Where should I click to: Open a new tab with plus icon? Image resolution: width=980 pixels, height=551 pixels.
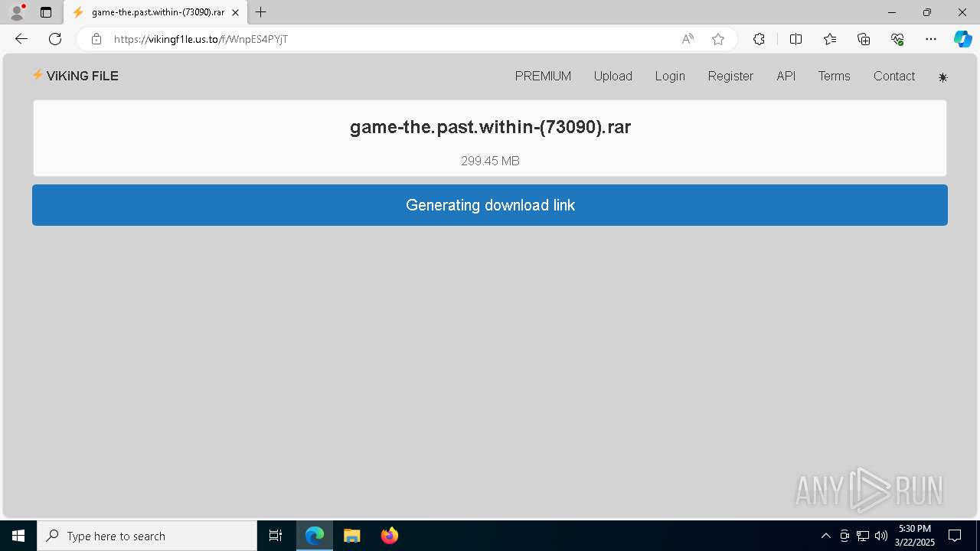click(261, 12)
